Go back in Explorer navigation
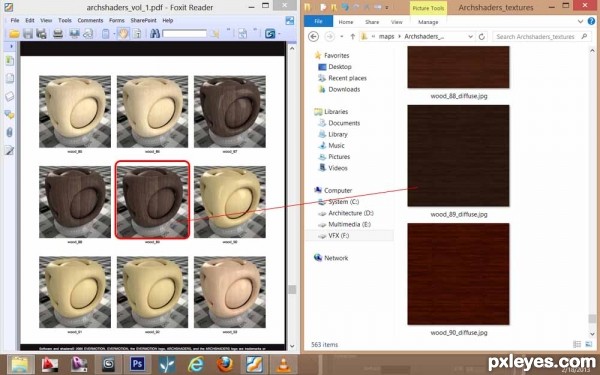 point(313,36)
